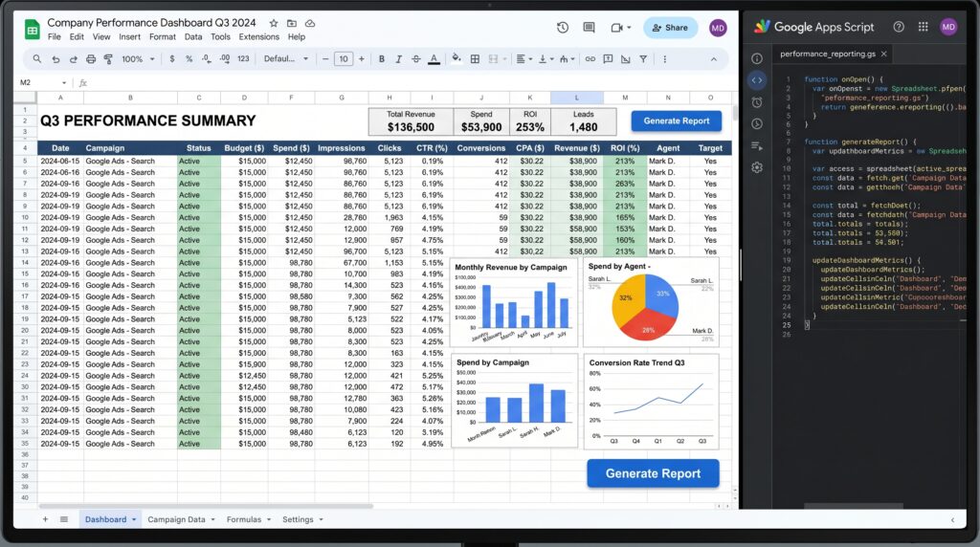The image size is (980, 547).
Task: Open the fill color paint bucket
Action: [x=457, y=58]
